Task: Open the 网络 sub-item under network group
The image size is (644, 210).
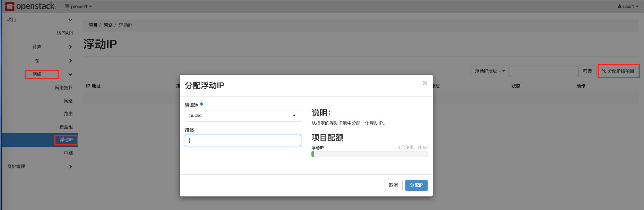Action: coord(68,101)
